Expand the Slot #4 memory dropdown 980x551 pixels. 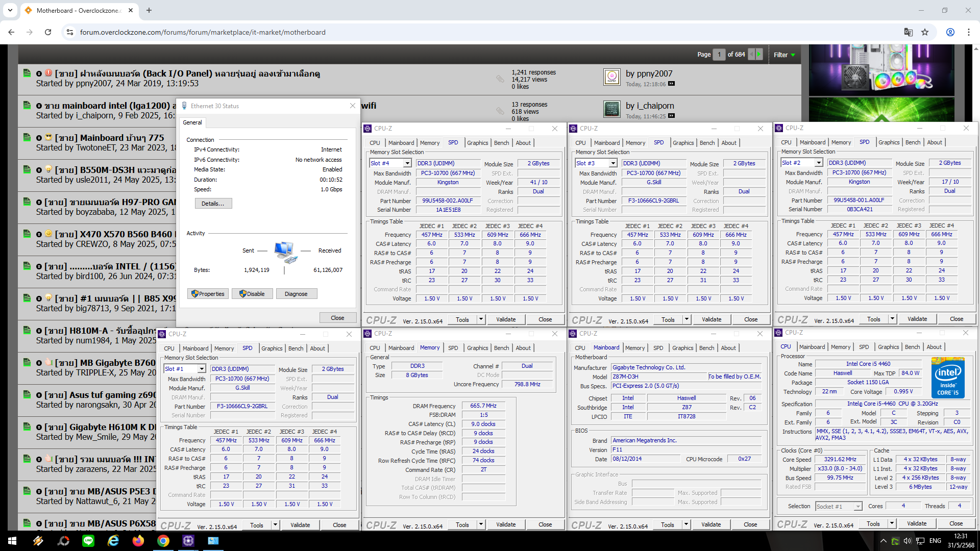coord(407,163)
